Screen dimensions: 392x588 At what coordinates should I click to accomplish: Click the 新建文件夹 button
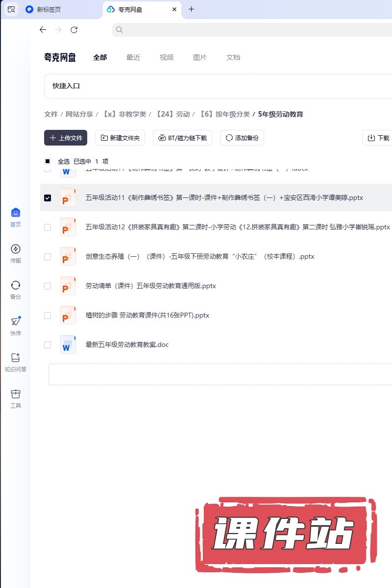tap(120, 138)
